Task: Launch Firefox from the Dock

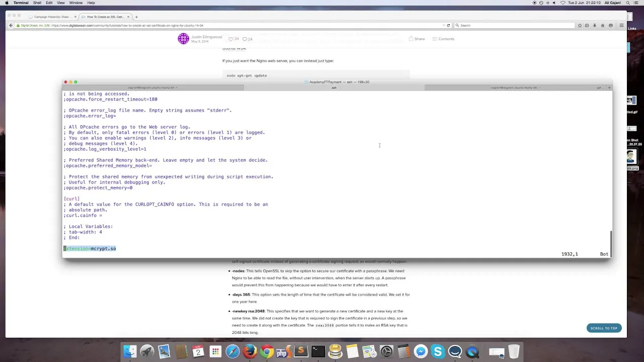Action: point(250,351)
